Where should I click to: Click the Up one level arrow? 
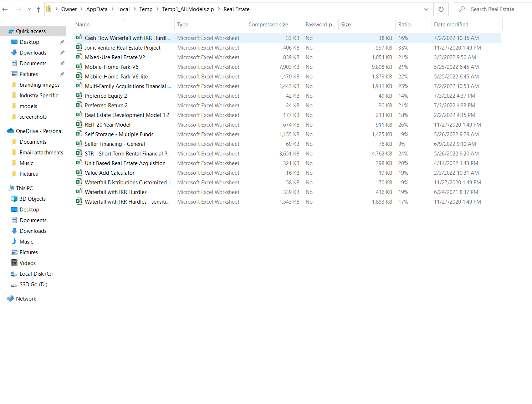(39, 10)
